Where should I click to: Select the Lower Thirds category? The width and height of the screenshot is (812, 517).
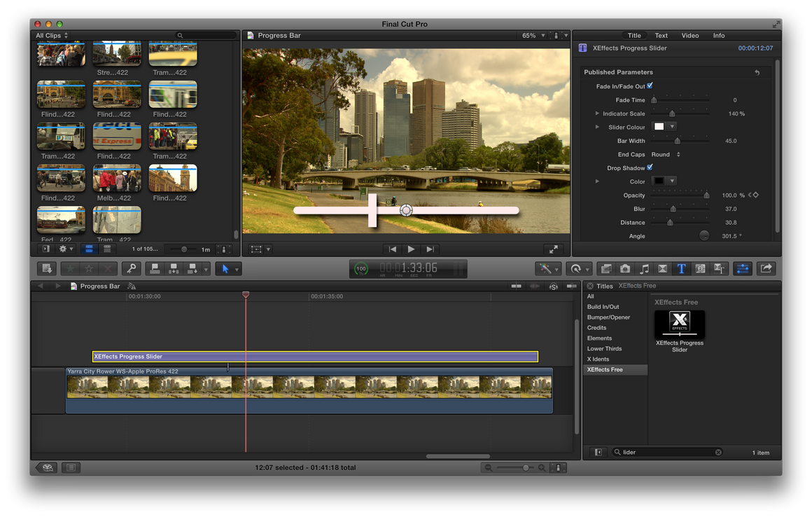pos(604,349)
